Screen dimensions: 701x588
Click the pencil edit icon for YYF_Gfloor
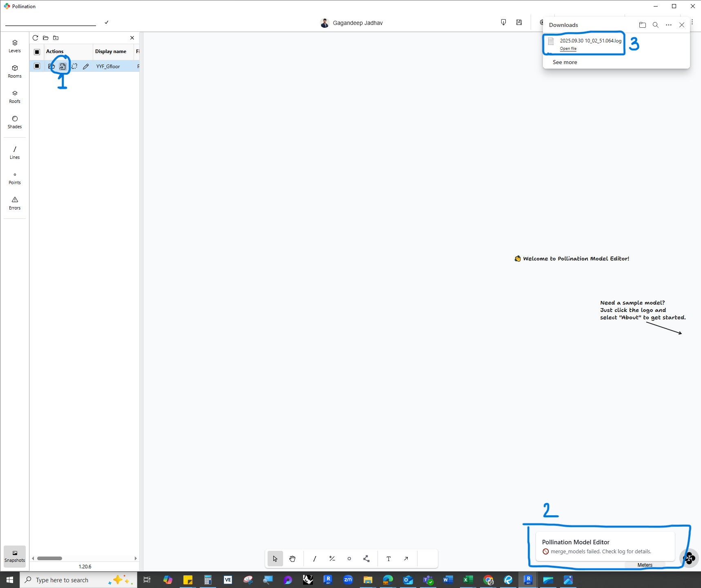point(86,66)
